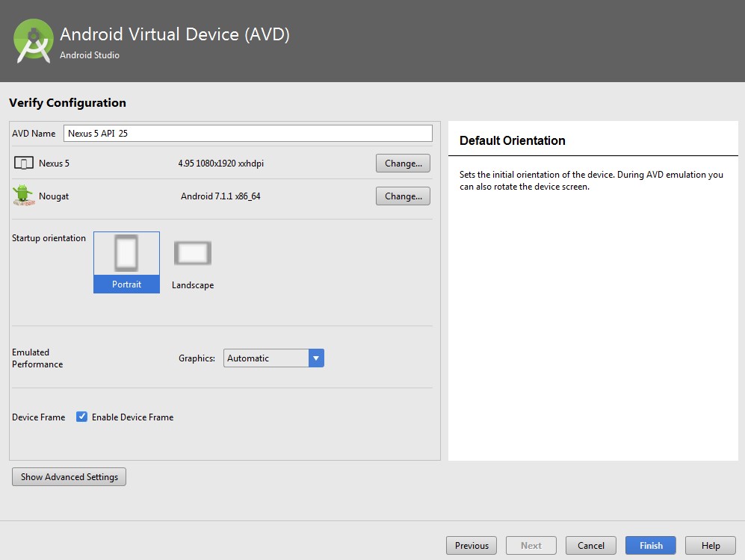Click Finish to create the AVD
Viewport: 745px width, 560px height.
[651, 546]
